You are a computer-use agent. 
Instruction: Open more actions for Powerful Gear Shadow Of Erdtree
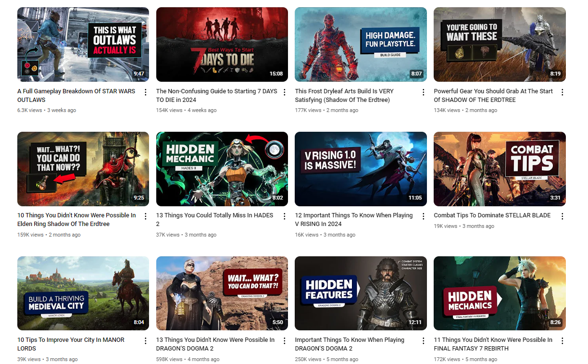(562, 92)
